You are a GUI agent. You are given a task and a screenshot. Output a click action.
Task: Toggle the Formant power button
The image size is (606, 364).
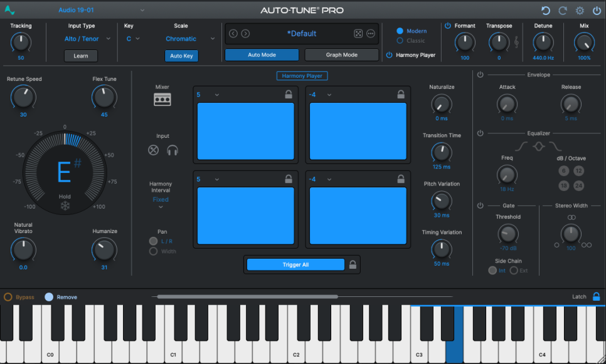[x=448, y=26]
